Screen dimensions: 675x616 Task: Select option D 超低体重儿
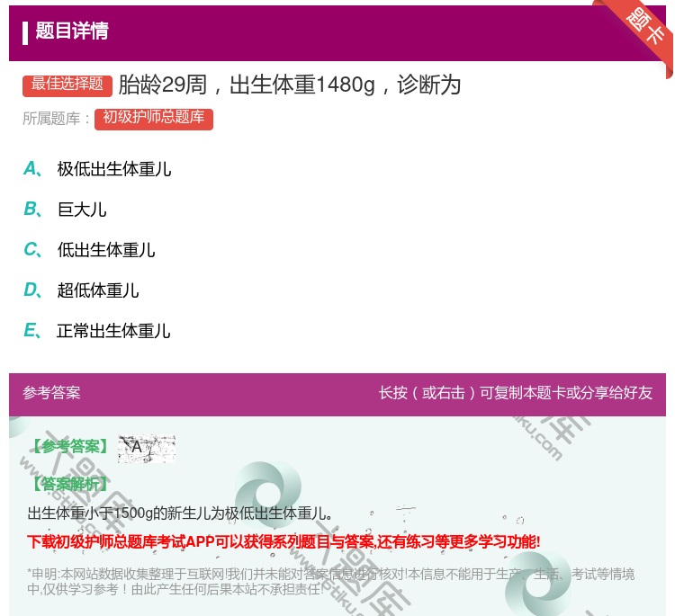pos(81,290)
